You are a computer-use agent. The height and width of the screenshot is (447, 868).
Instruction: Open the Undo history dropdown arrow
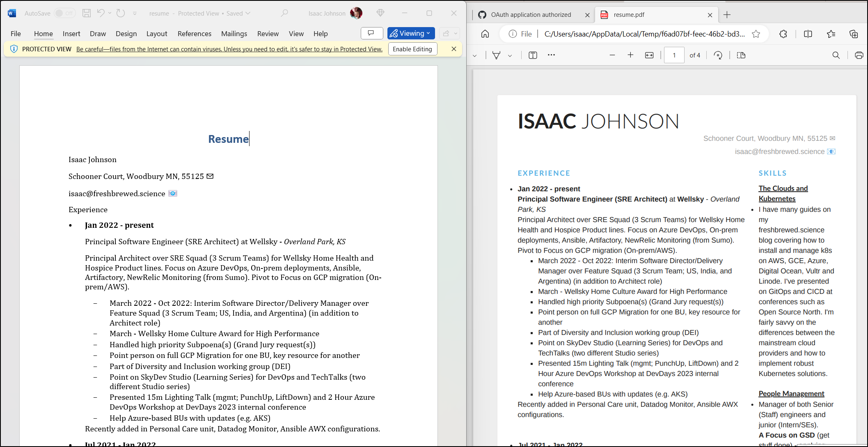tap(110, 13)
